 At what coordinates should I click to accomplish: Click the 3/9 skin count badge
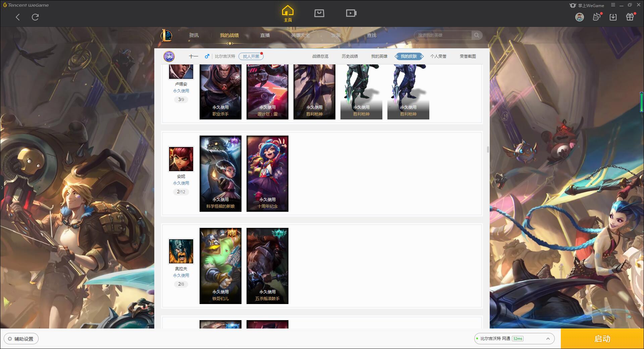[x=181, y=100]
